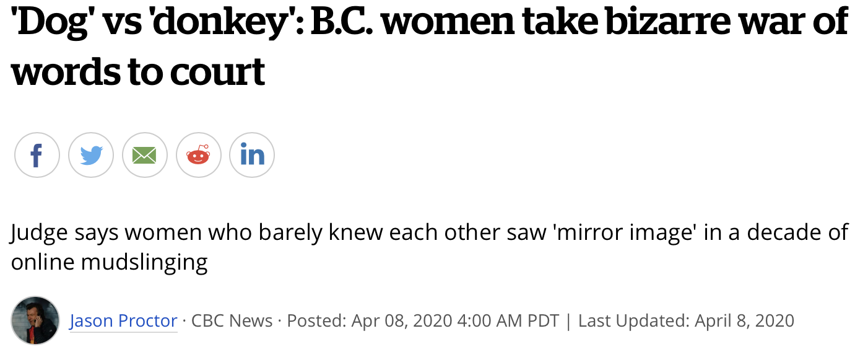Click '4:00 AM PDT' in the byline

tap(508, 320)
